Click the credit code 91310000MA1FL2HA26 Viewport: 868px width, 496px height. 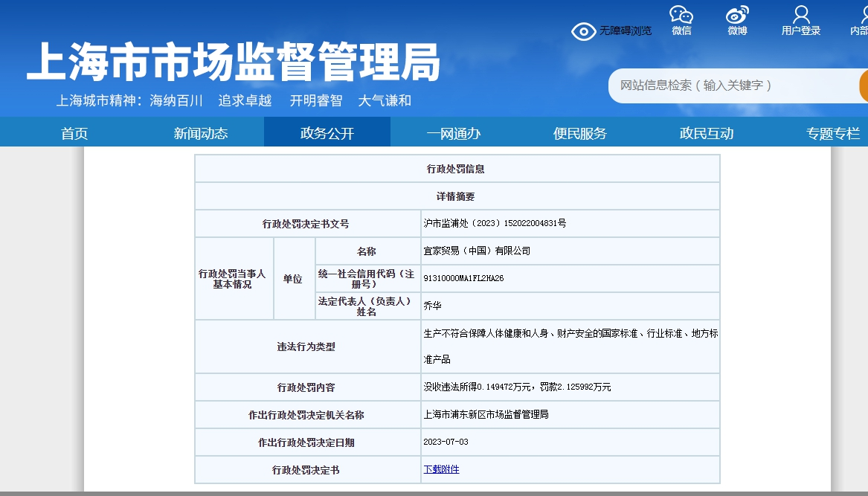pyautogui.click(x=463, y=278)
